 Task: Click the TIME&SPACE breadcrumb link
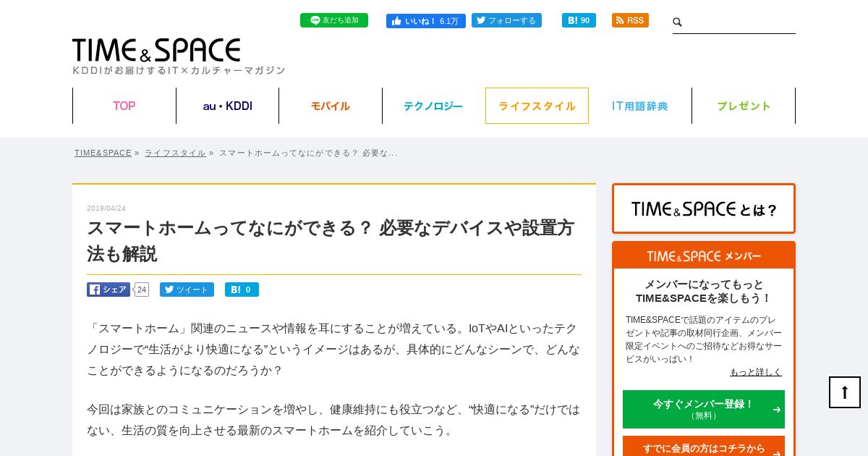(x=103, y=153)
